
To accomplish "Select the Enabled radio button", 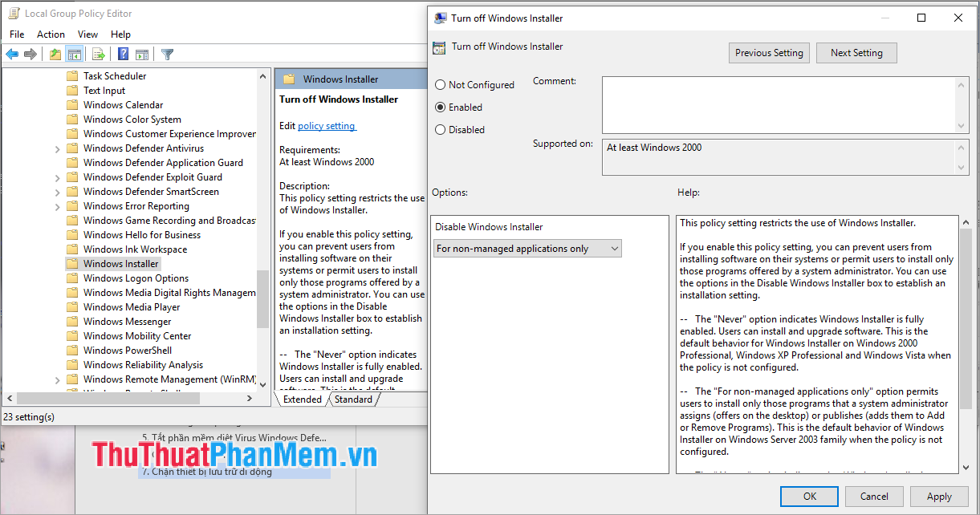I will (440, 107).
